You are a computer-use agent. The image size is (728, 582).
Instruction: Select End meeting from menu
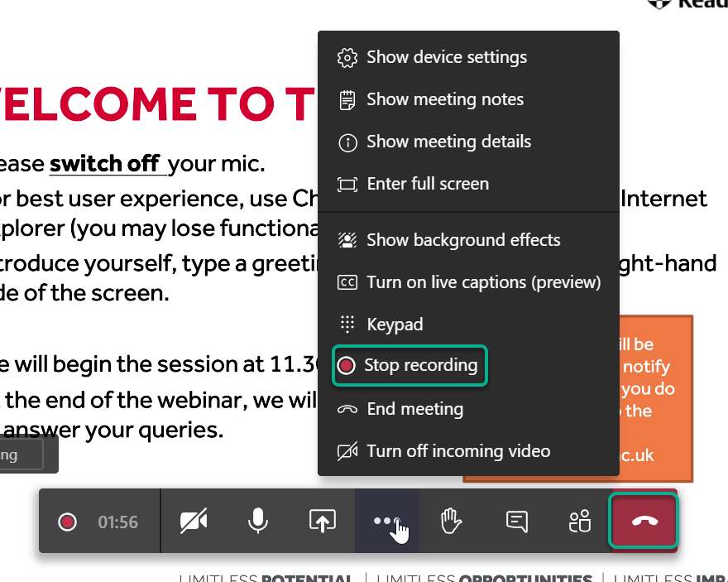pyautogui.click(x=414, y=409)
